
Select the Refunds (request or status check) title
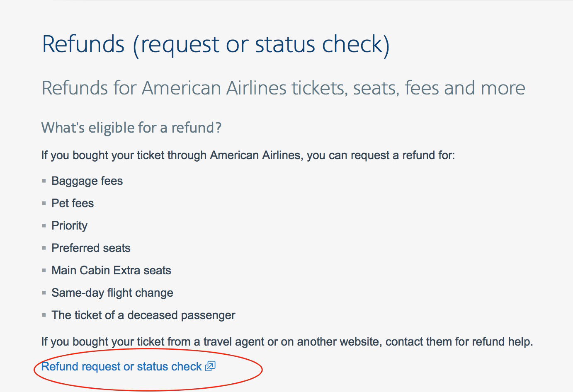tap(216, 45)
